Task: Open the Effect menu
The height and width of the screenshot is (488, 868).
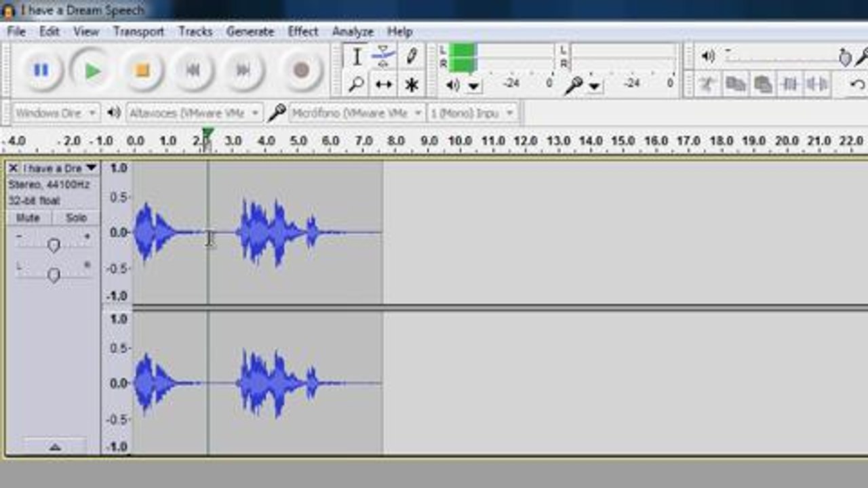Action: coord(302,31)
